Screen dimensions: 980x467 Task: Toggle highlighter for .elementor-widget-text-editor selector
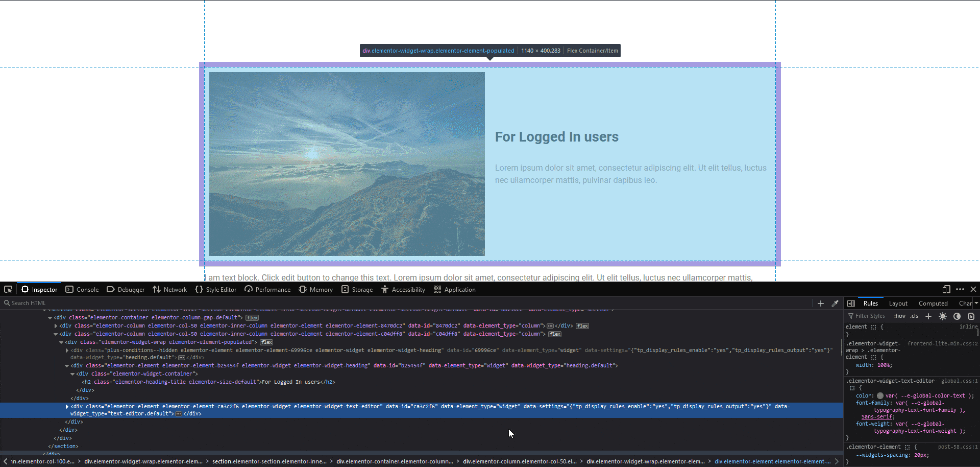point(851,388)
